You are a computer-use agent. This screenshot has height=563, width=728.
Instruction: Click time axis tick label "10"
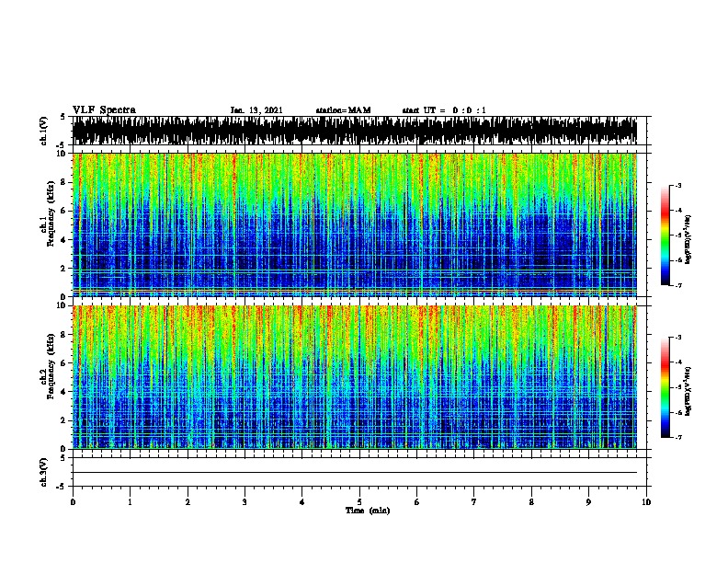tap(646, 502)
